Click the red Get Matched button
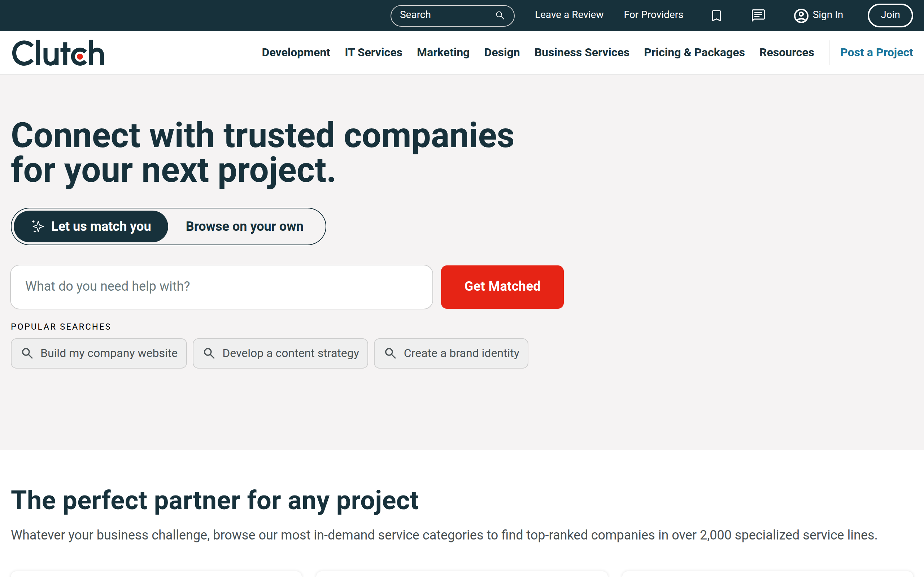Screen dimensions: 924x577 point(502,287)
